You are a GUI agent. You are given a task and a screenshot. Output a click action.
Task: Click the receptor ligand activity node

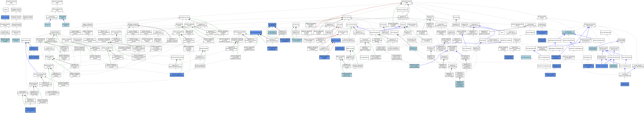click(x=16, y=33)
